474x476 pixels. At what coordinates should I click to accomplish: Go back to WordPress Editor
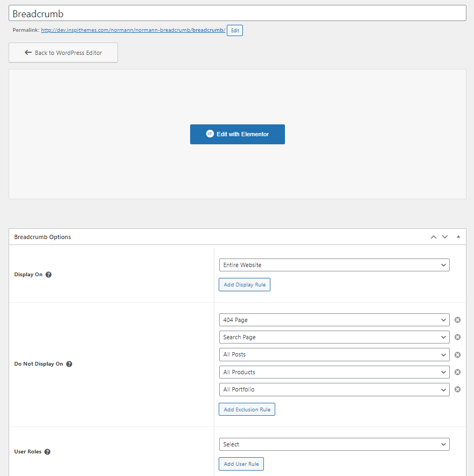pos(63,53)
